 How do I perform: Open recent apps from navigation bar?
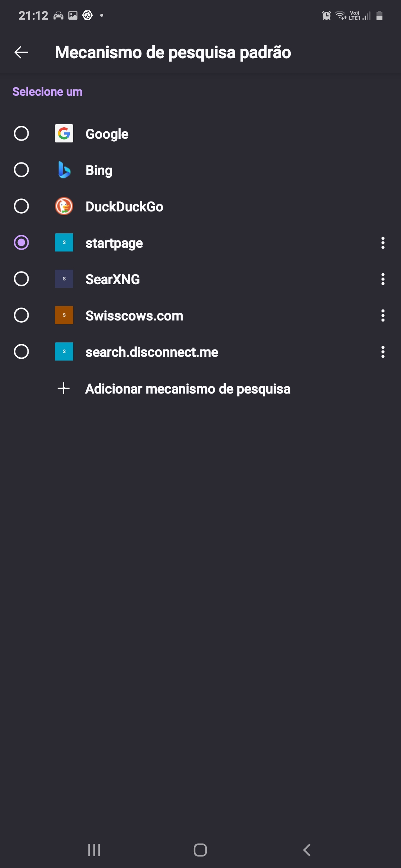coord(94,850)
